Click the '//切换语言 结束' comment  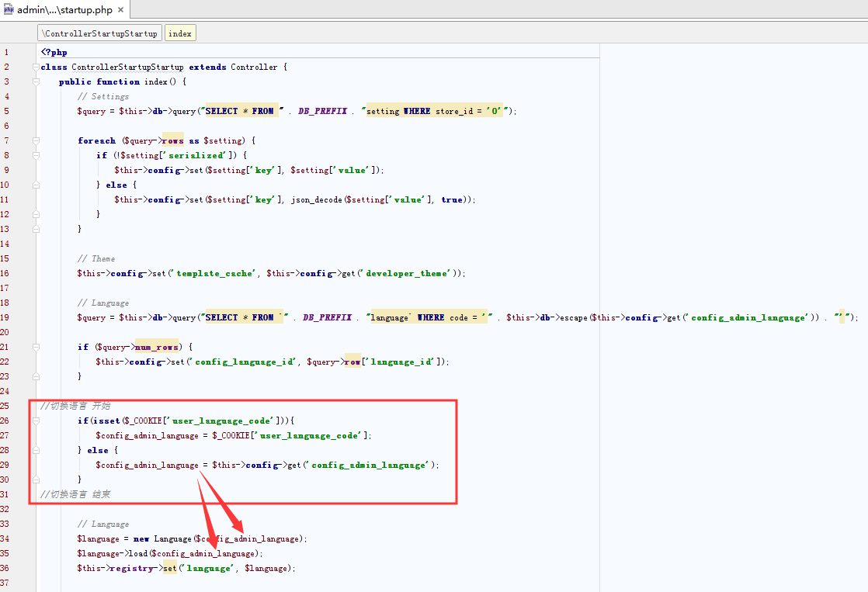[75, 494]
